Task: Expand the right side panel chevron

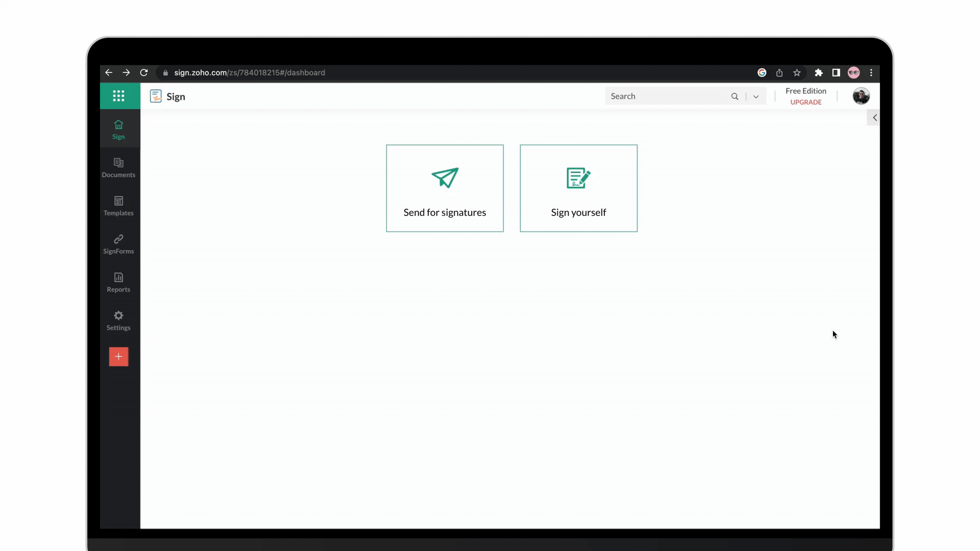Action: [x=874, y=118]
